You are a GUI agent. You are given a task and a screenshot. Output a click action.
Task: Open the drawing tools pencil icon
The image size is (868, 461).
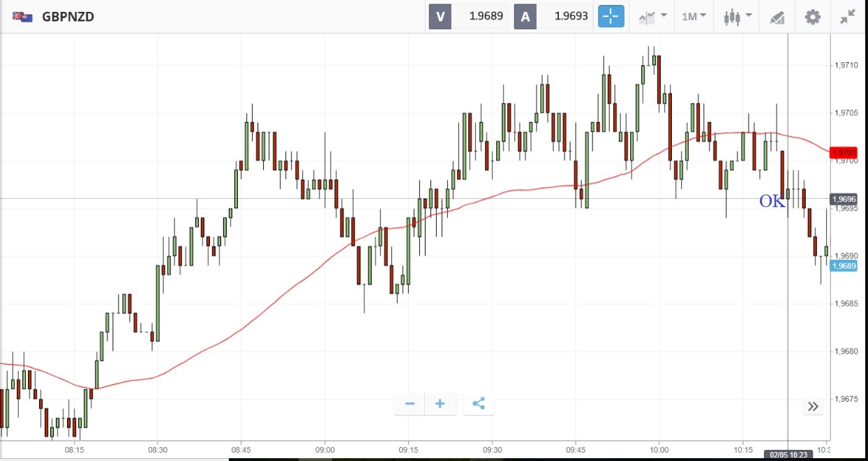tap(777, 17)
